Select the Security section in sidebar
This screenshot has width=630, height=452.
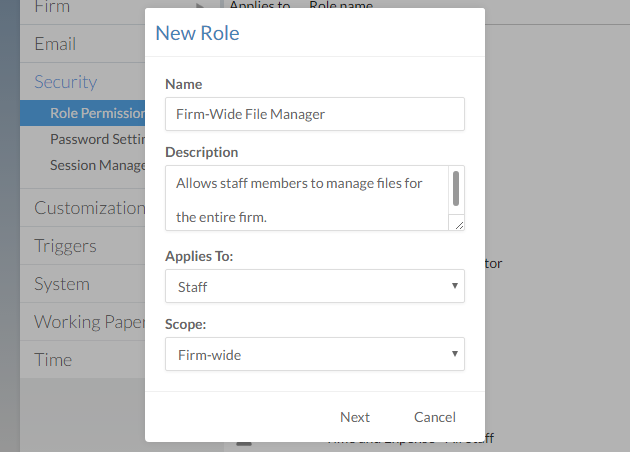click(66, 82)
